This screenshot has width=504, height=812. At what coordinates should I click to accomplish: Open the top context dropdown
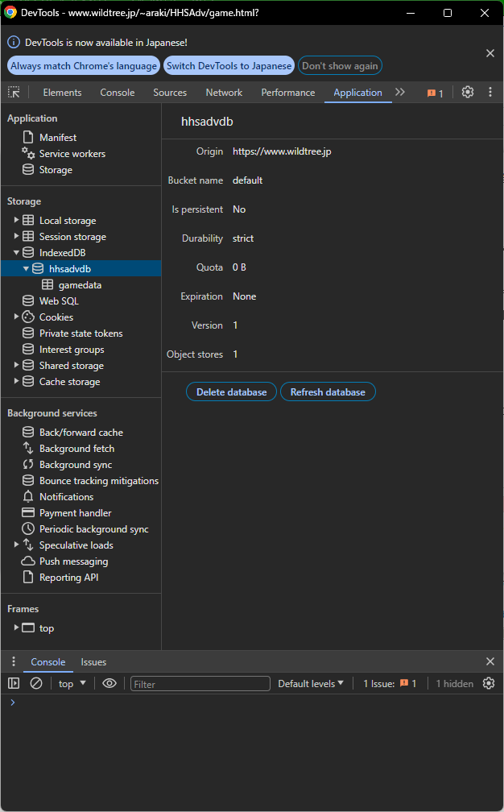72,683
